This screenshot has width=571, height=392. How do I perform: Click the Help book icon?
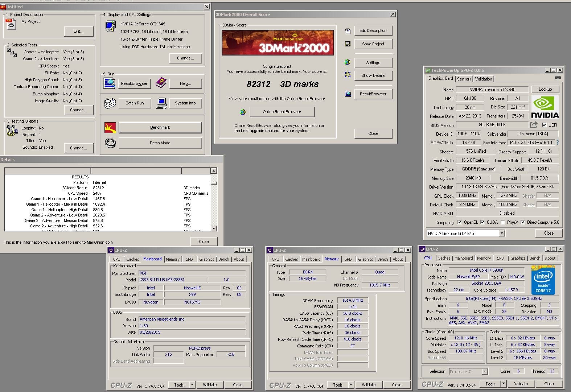coord(161,83)
